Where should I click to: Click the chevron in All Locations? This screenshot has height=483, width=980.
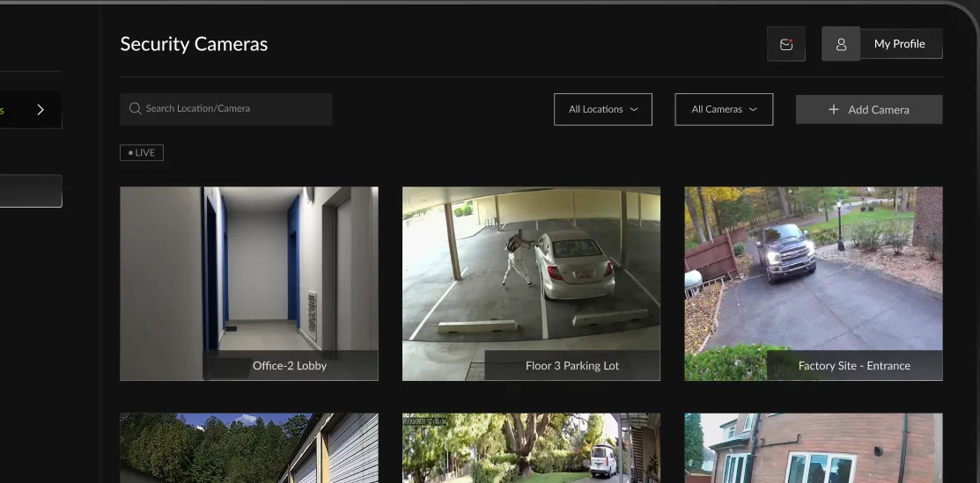(x=634, y=109)
